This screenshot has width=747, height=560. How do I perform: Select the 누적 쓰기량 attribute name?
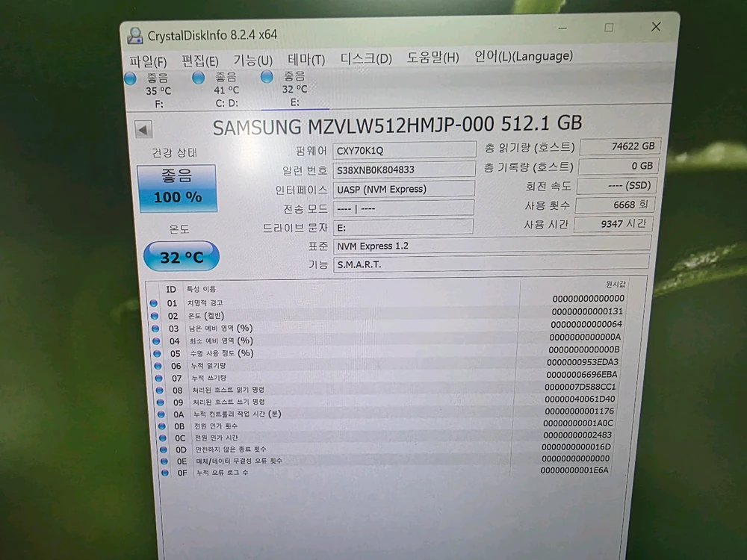click(x=208, y=378)
